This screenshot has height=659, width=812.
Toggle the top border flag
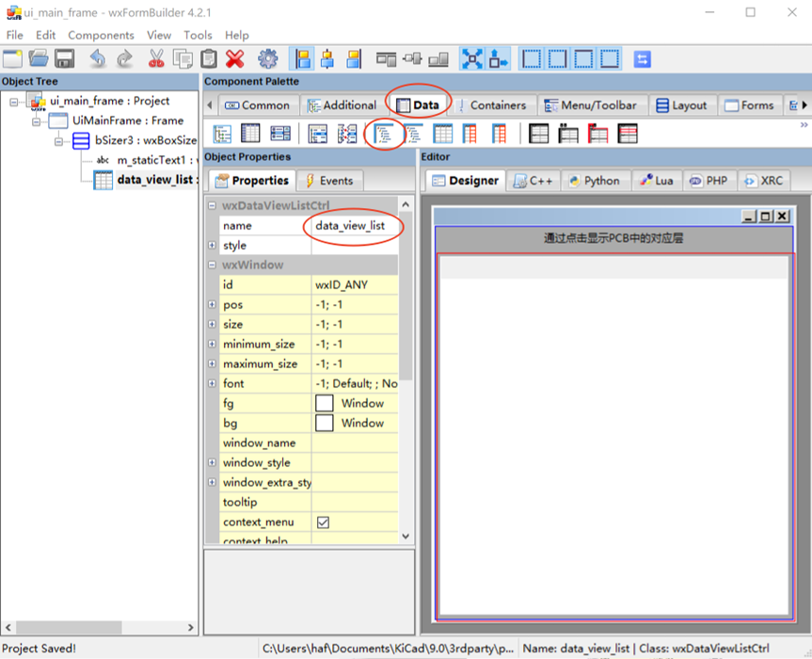click(x=583, y=59)
